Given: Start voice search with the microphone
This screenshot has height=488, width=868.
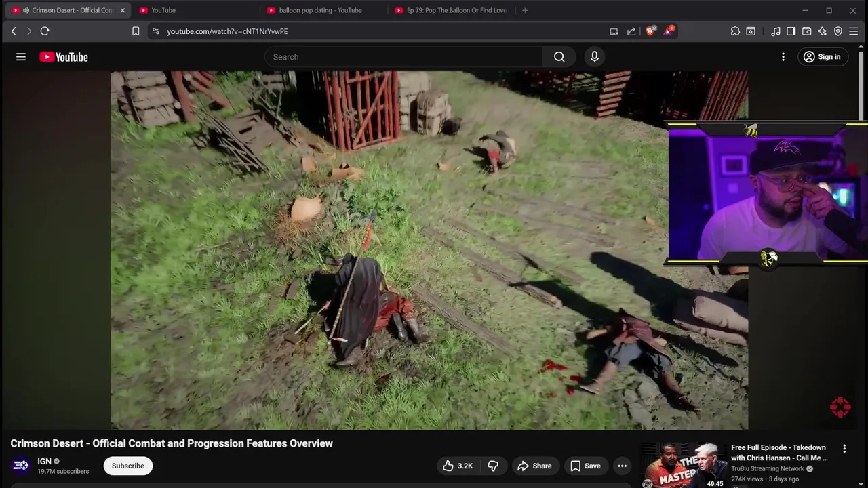Looking at the screenshot, I should pos(595,57).
